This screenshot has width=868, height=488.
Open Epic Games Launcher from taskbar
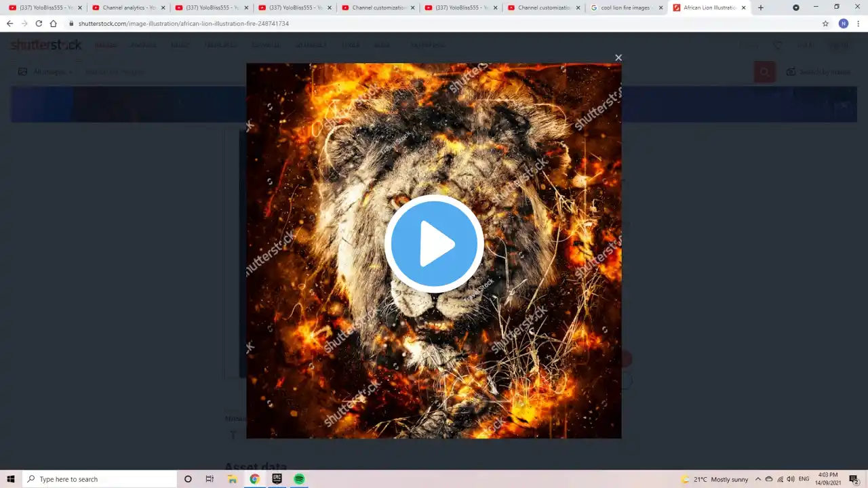277,479
